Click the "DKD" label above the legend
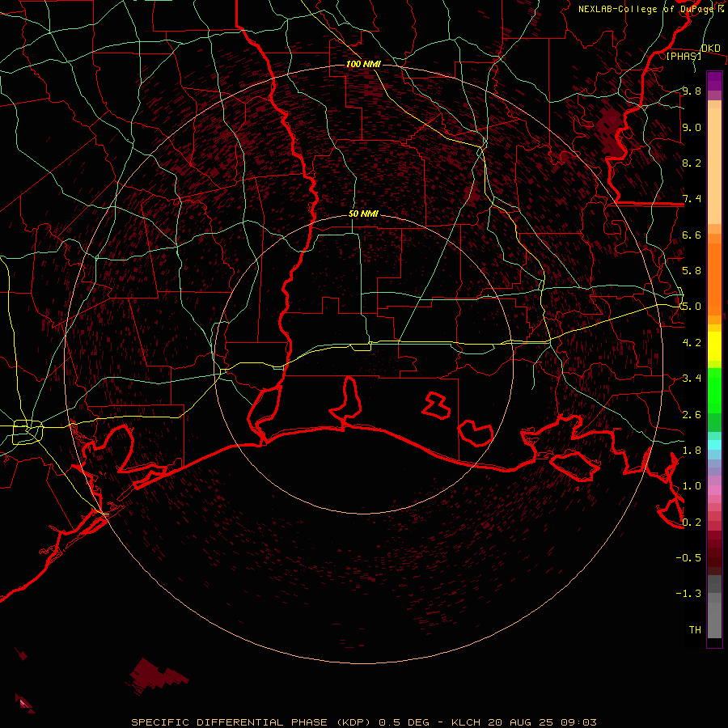728x728 pixels. pos(711,48)
